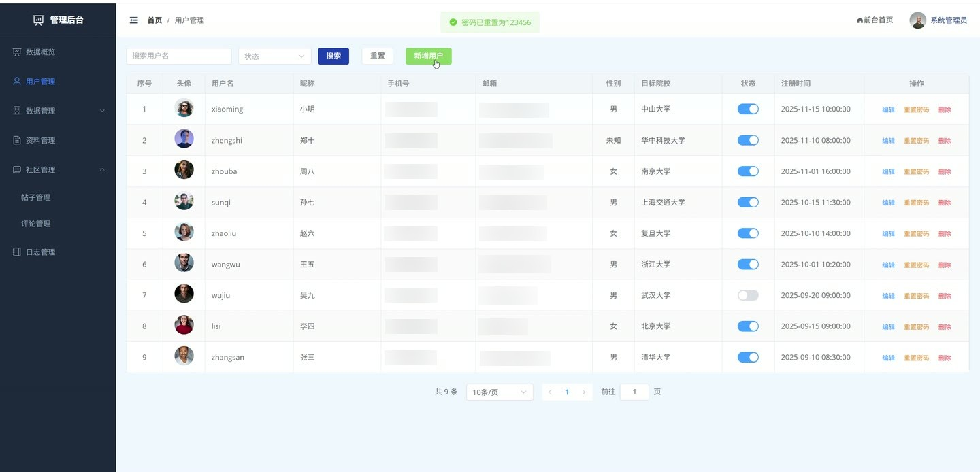
Task: Disable lisi's status switch
Action: (748, 326)
